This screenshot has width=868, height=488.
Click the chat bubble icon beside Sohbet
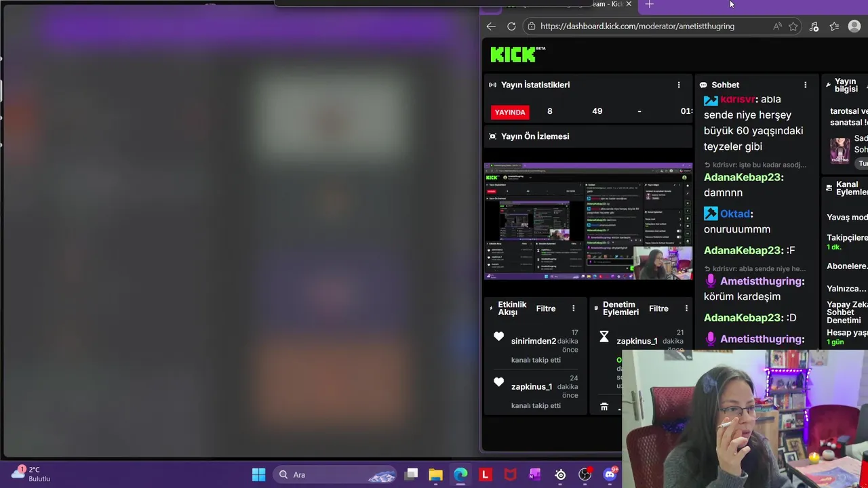pyautogui.click(x=703, y=85)
